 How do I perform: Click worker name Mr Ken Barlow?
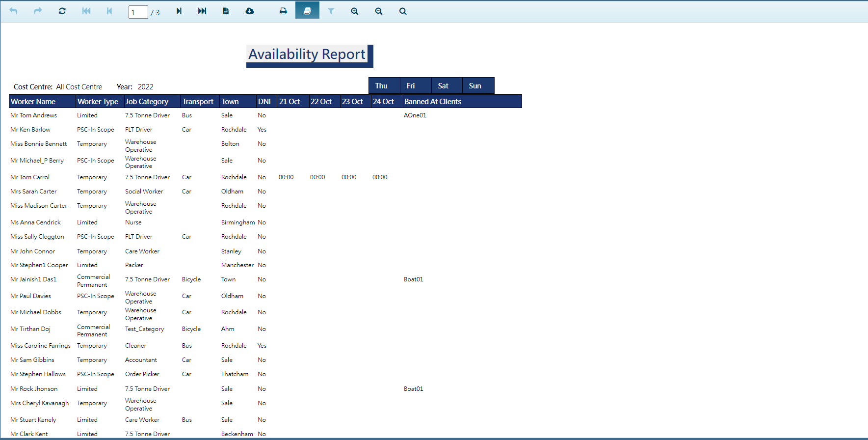(x=30, y=130)
